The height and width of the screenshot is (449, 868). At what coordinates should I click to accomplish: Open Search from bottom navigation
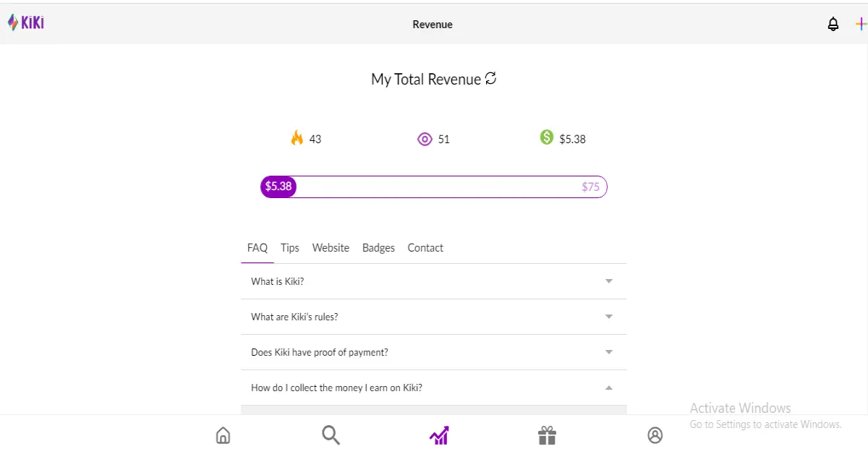tap(331, 435)
